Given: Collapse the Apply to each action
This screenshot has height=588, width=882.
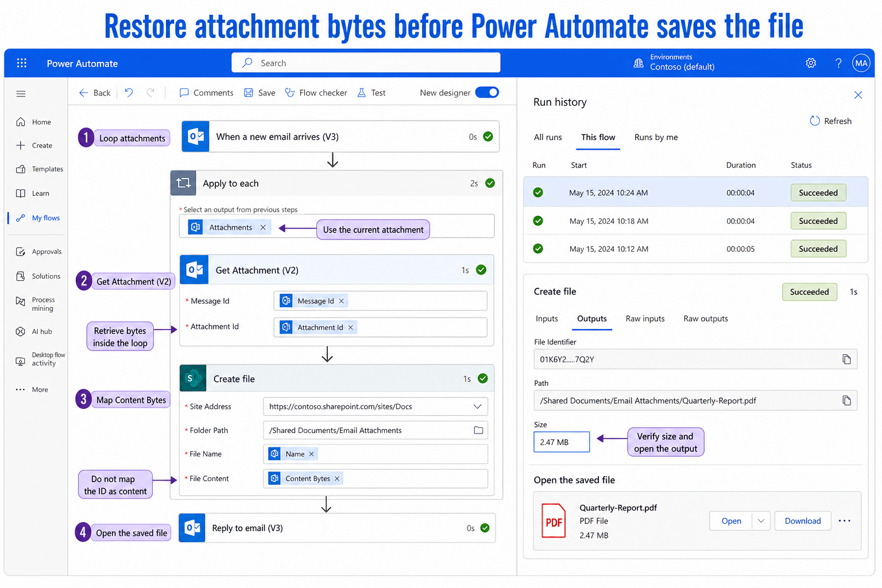Looking at the screenshot, I should pos(336,184).
